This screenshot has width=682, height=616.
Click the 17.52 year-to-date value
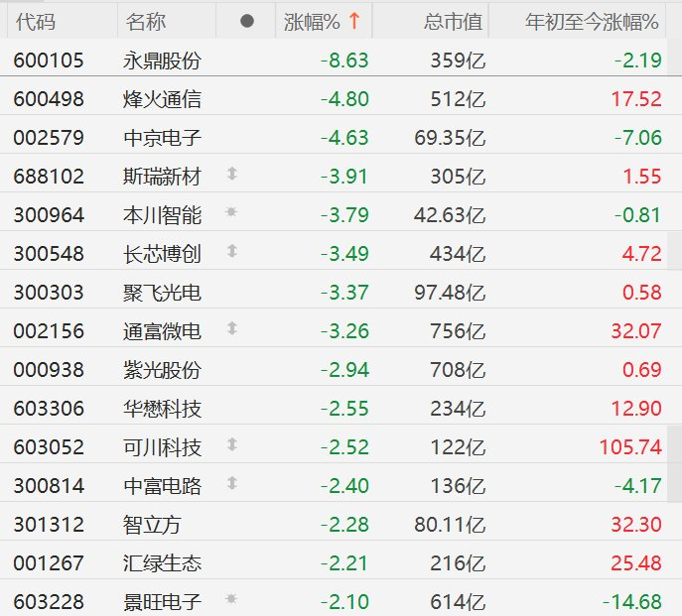tap(636, 99)
